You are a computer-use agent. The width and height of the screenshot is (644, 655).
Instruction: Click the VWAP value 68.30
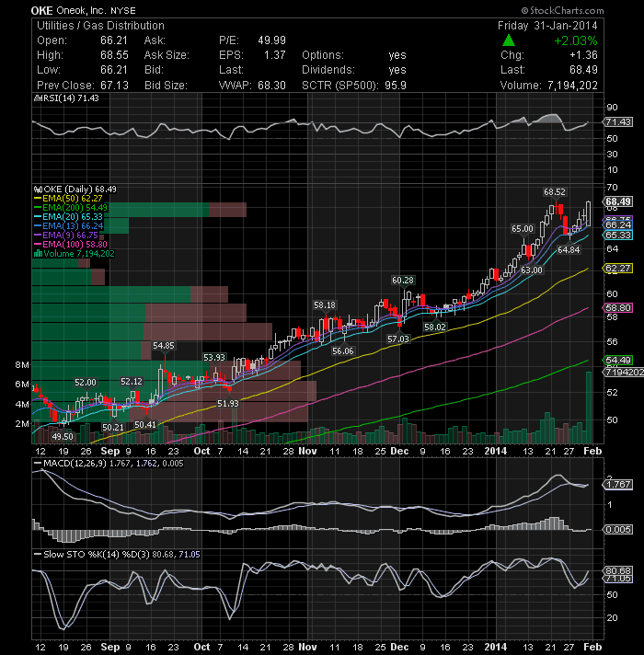272,86
